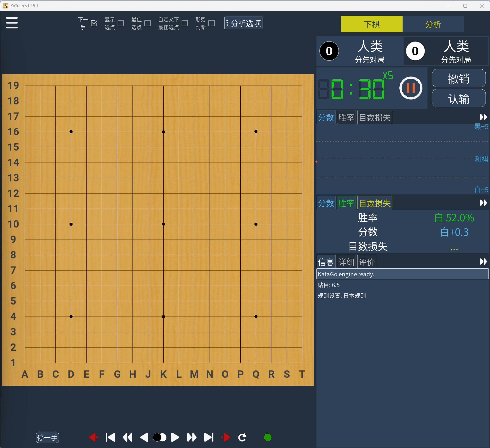490x448 pixels.
Task: Switch to the 下棋 play tab
Action: point(372,24)
